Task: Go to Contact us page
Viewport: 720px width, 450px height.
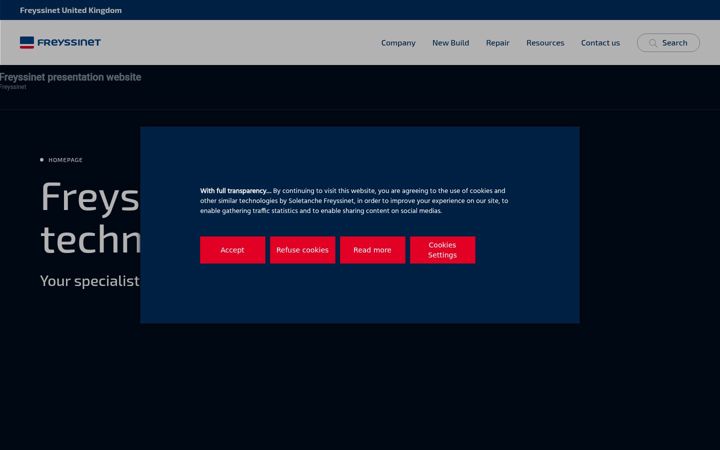Action: point(600,43)
